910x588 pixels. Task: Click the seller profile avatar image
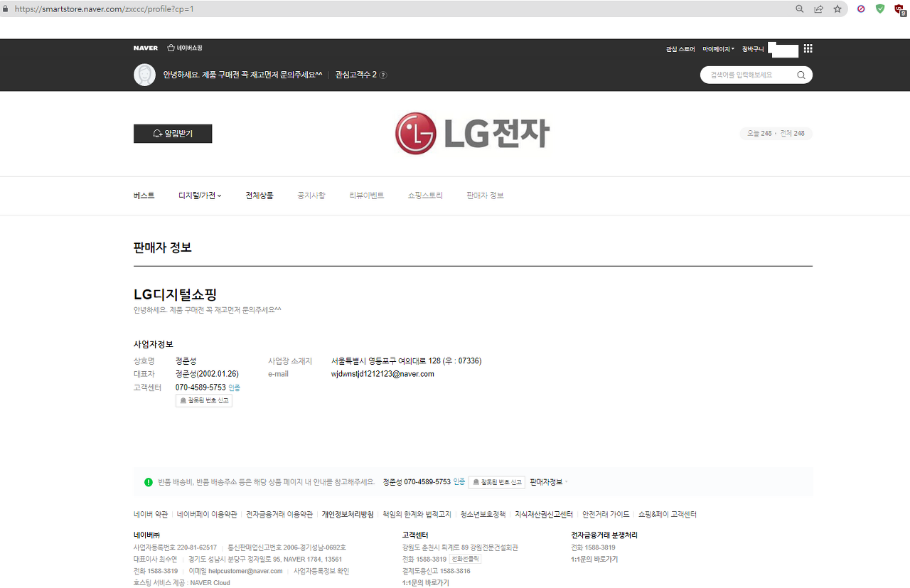[x=145, y=75]
